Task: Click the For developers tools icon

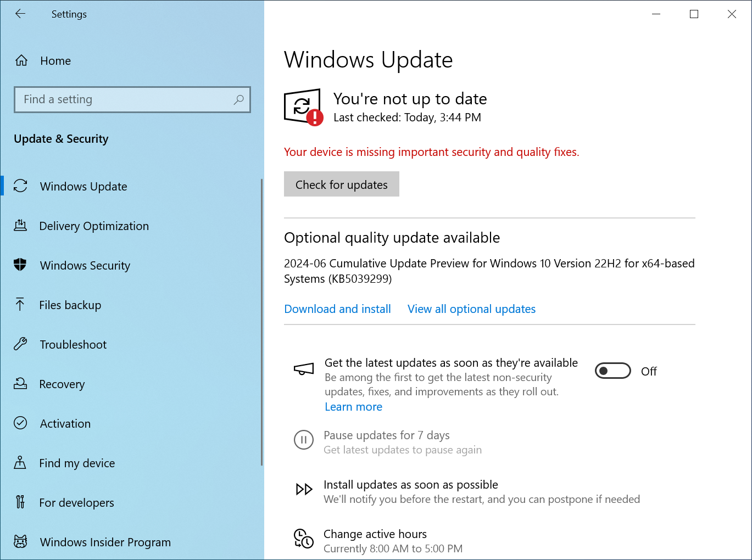Action: 20,502
